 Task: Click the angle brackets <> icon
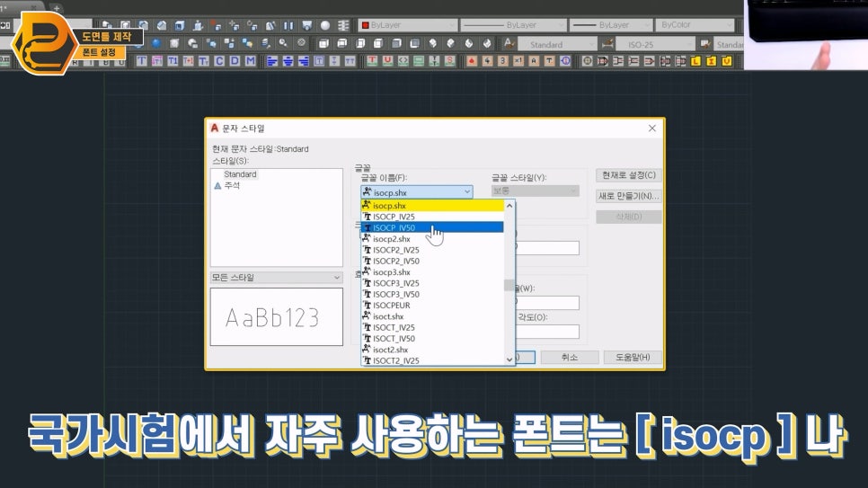point(403,61)
